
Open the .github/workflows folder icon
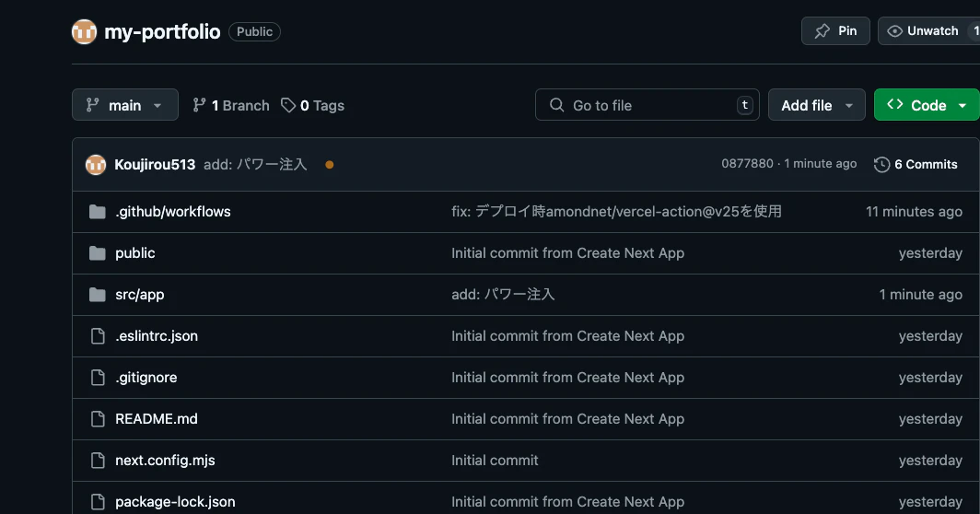click(x=98, y=212)
